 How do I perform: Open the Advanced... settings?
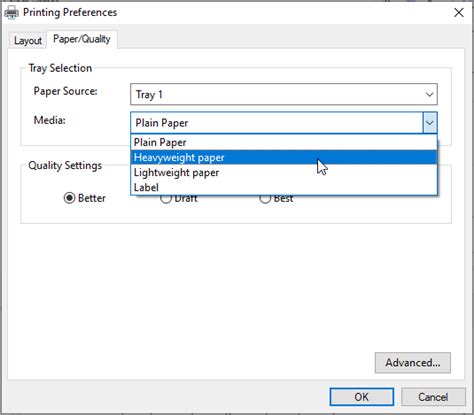point(413,363)
